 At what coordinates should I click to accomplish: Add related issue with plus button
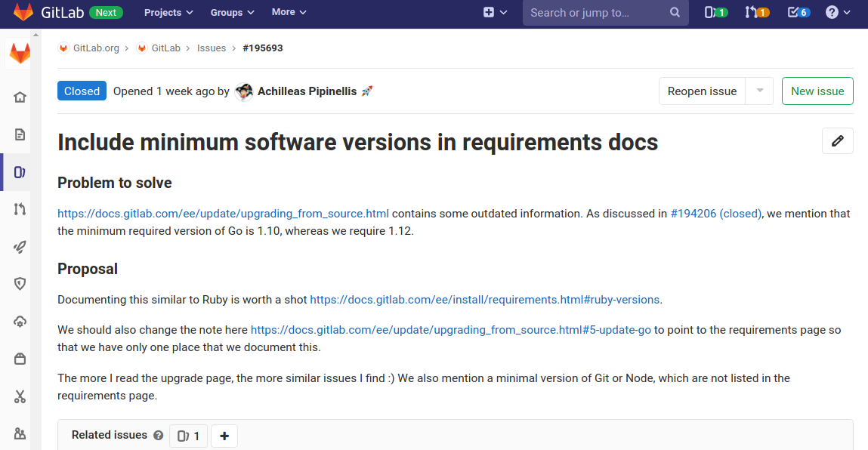(224, 436)
